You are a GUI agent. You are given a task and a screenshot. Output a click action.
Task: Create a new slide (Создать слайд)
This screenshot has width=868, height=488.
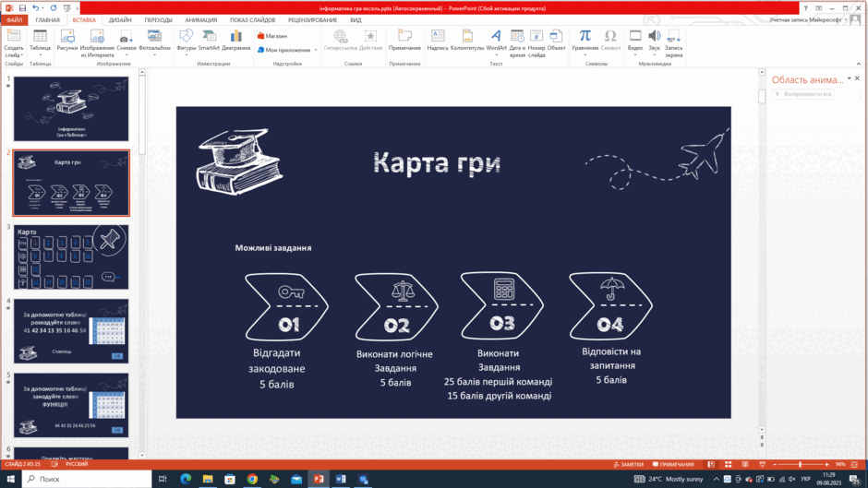(x=13, y=43)
